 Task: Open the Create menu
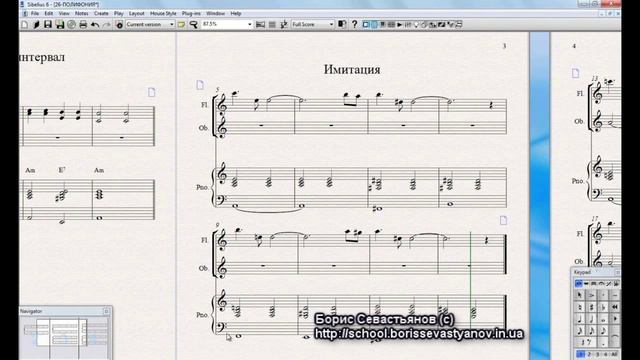tap(101, 13)
